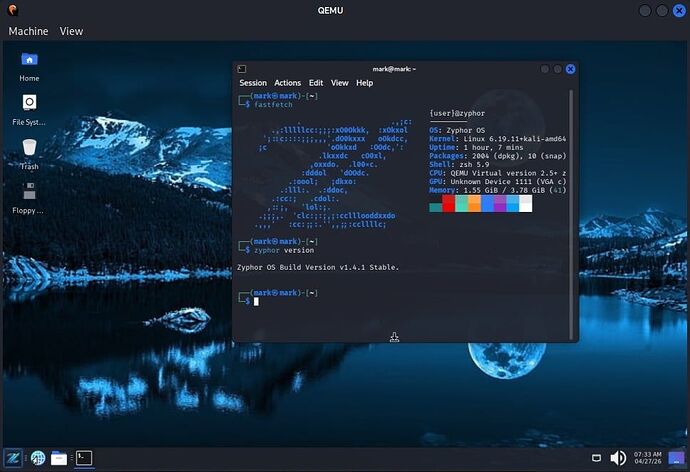This screenshot has width=690, height=472.
Task: Open the QEMU Machine menu
Action: click(x=28, y=31)
